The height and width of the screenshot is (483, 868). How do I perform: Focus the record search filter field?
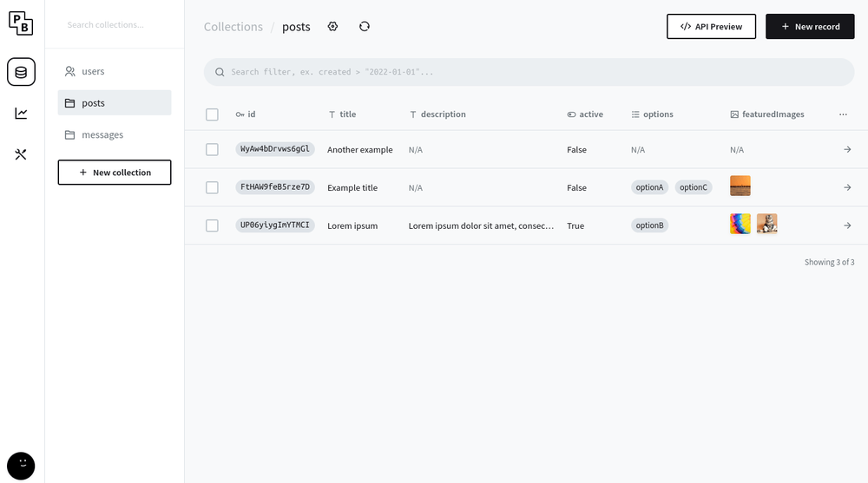pos(529,72)
